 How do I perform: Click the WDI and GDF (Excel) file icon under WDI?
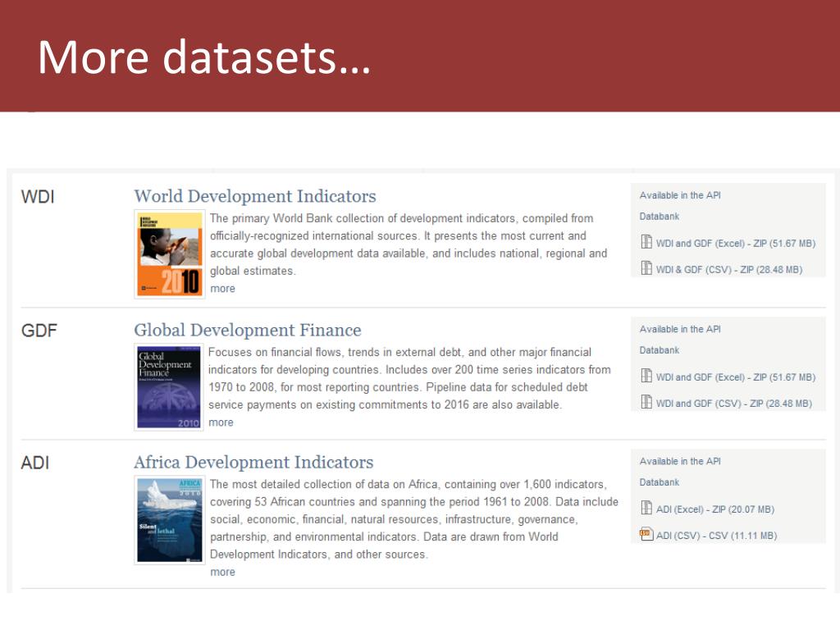click(646, 242)
